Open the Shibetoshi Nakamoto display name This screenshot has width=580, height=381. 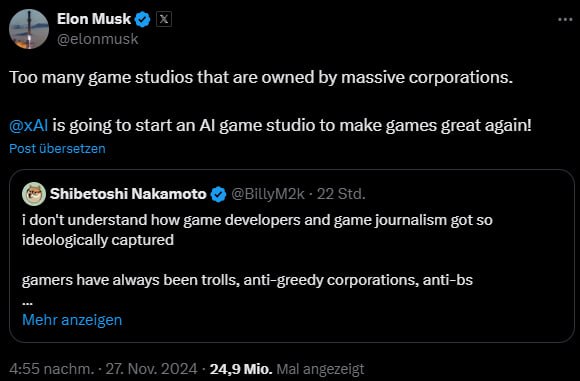pyautogui.click(x=128, y=194)
